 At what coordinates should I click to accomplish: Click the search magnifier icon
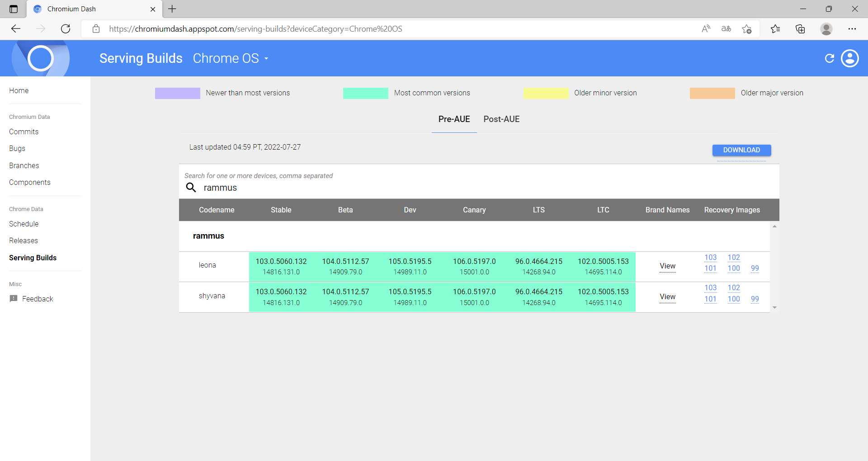tap(191, 188)
